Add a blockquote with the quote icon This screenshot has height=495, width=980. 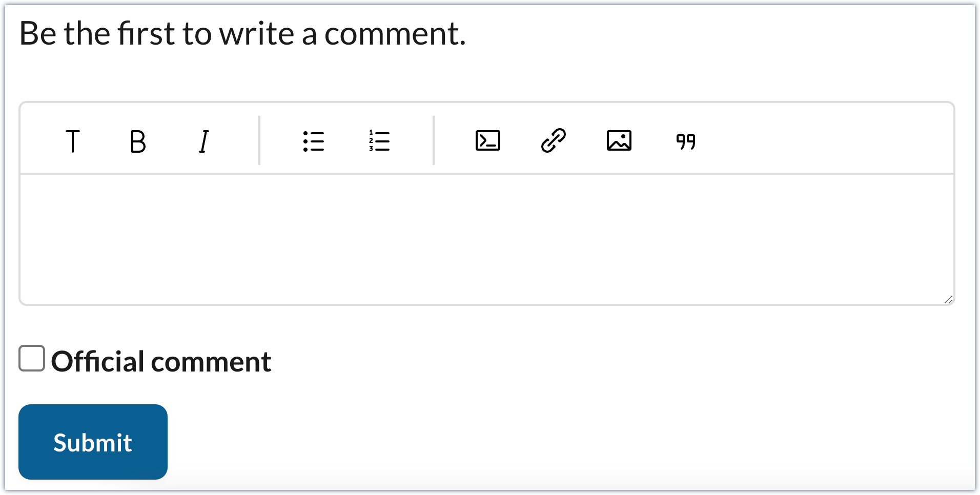tap(685, 141)
